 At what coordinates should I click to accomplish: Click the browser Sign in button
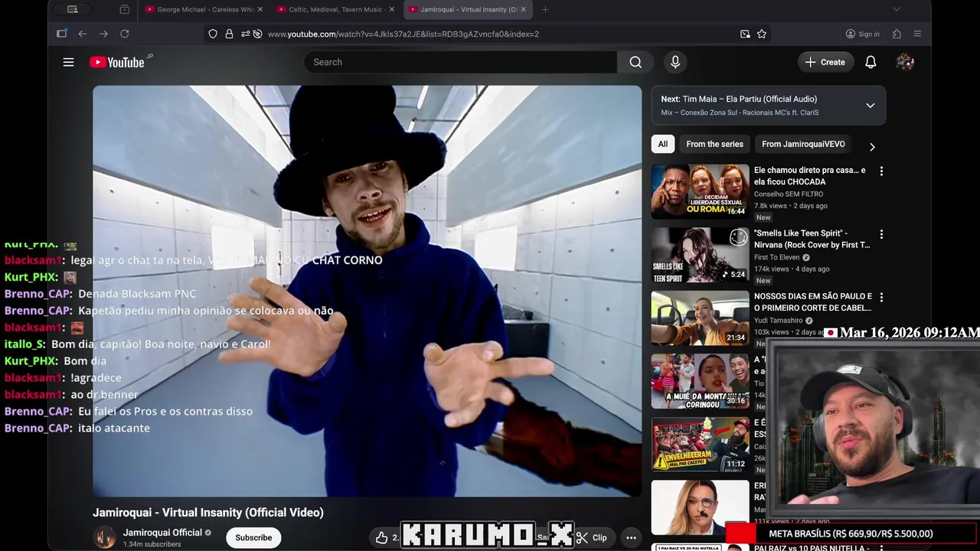pyautogui.click(x=862, y=34)
